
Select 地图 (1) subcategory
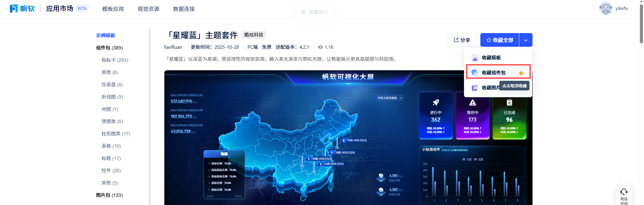point(110,109)
